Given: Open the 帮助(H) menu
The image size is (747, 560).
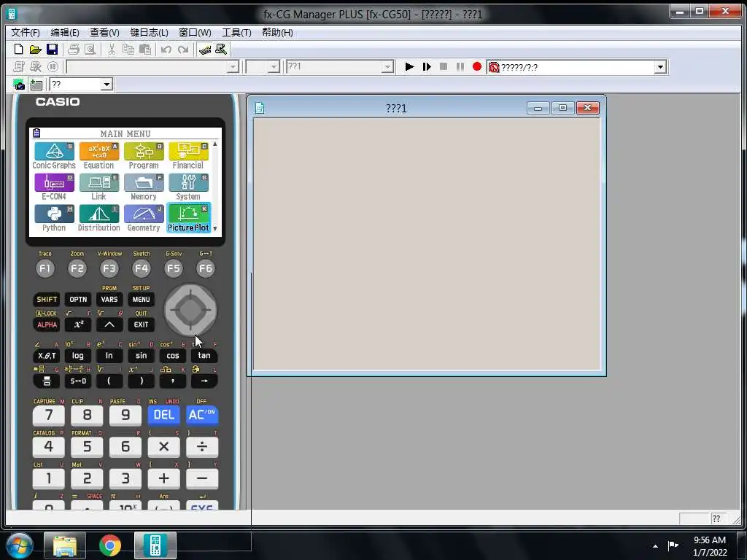Looking at the screenshot, I should coord(277,32).
